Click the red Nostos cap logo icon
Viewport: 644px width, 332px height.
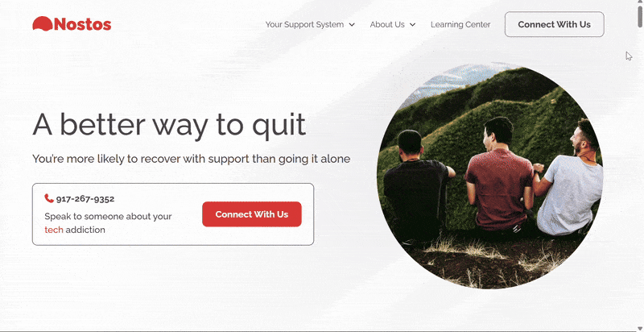[x=43, y=24]
